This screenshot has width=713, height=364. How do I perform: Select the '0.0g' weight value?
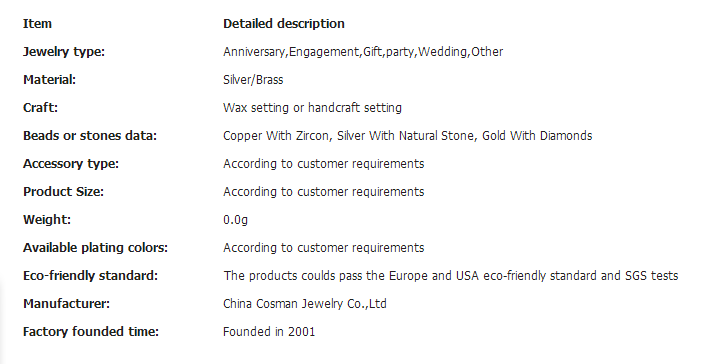[x=236, y=220]
